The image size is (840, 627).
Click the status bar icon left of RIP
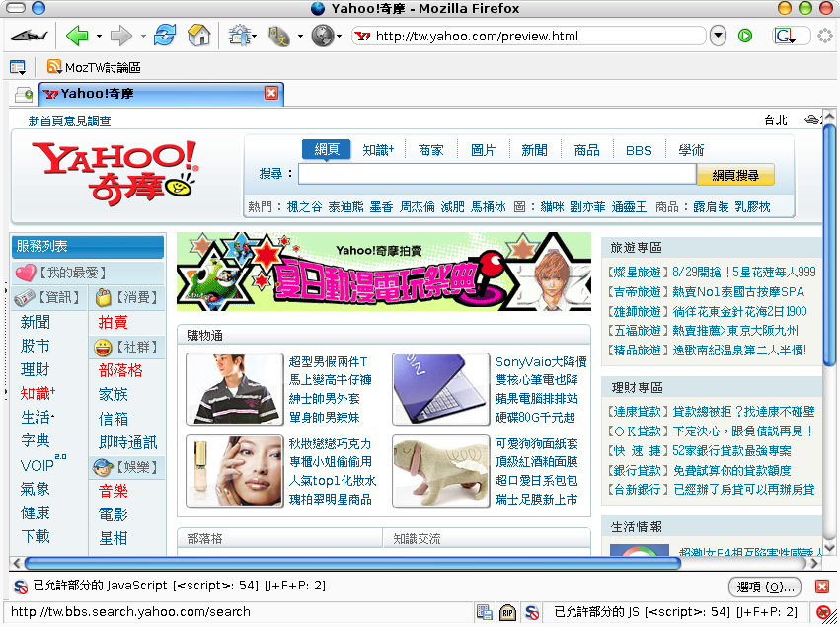(485, 612)
